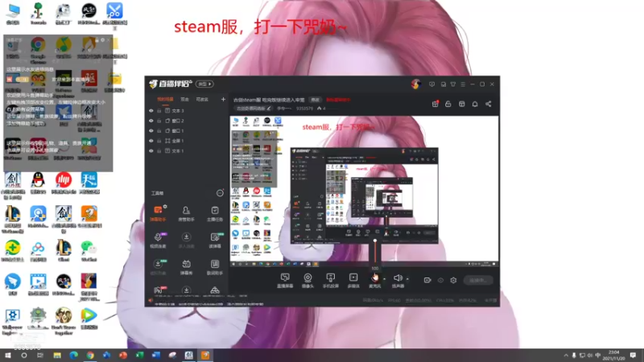The width and height of the screenshot is (644, 362).
Task: Open QQ penguin desktop shortcut
Action: click(38, 183)
